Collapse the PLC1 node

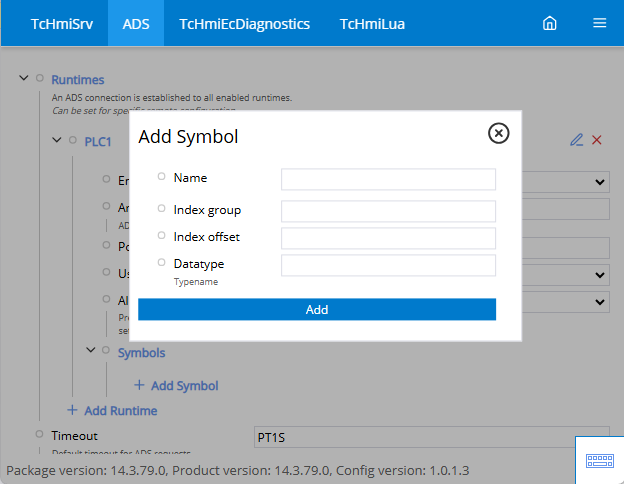click(x=57, y=140)
